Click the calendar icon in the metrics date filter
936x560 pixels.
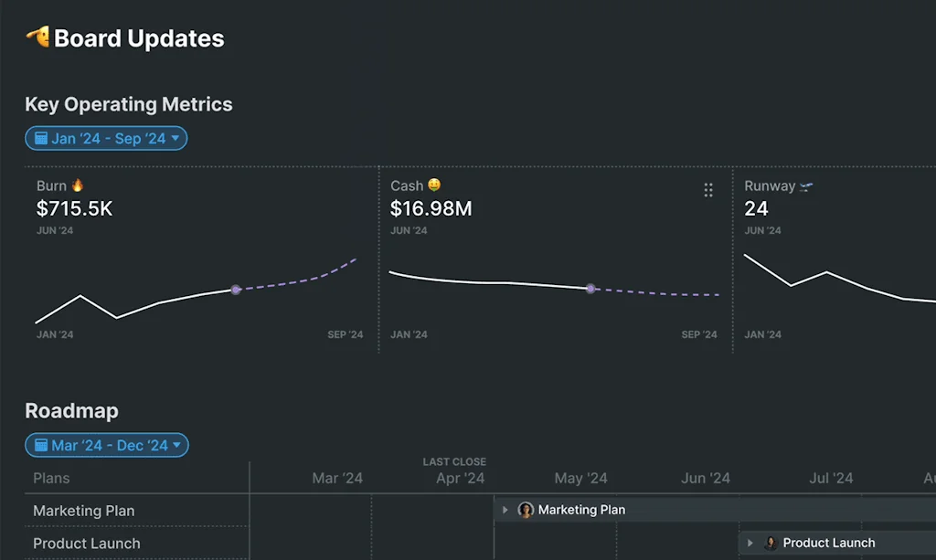[40, 138]
